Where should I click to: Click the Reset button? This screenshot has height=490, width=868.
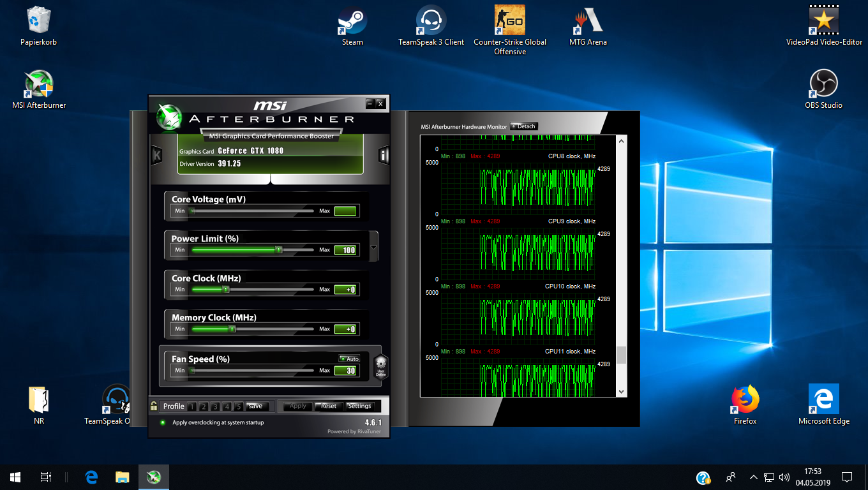[329, 406]
